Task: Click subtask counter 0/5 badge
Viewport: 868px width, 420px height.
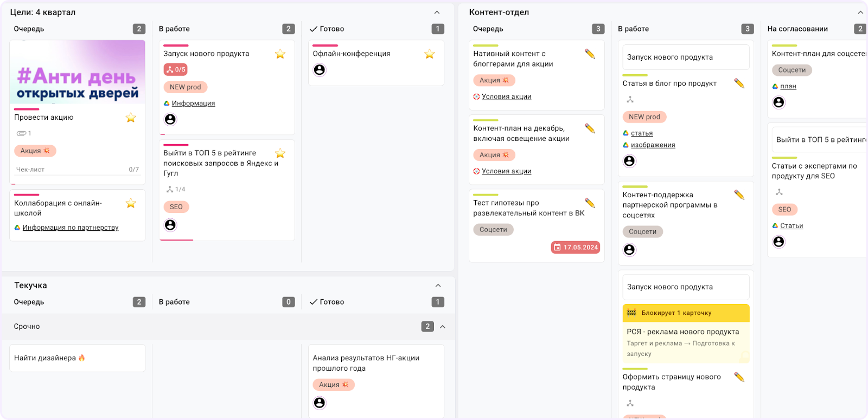Action: pos(176,69)
